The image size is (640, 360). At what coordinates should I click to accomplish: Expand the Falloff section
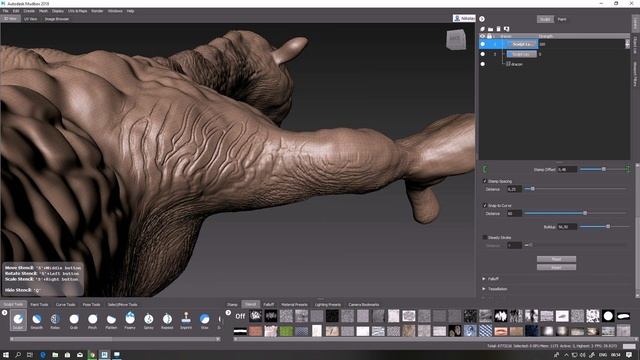(x=484, y=279)
